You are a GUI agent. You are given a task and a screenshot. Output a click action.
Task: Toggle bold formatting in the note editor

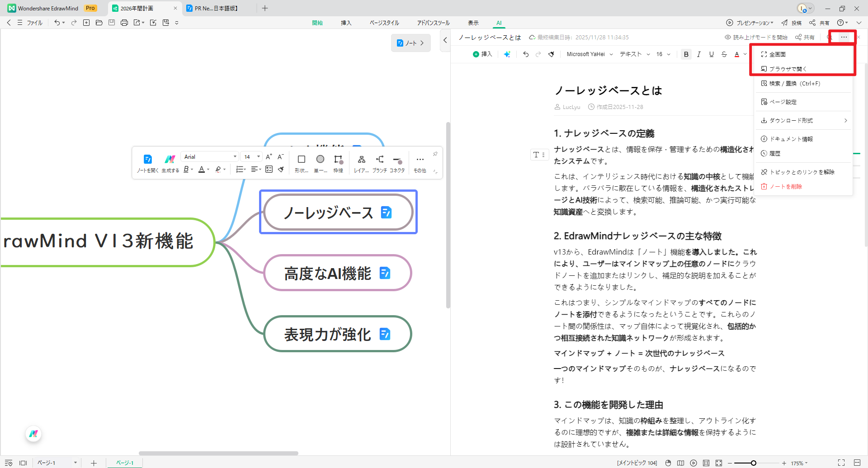point(686,54)
